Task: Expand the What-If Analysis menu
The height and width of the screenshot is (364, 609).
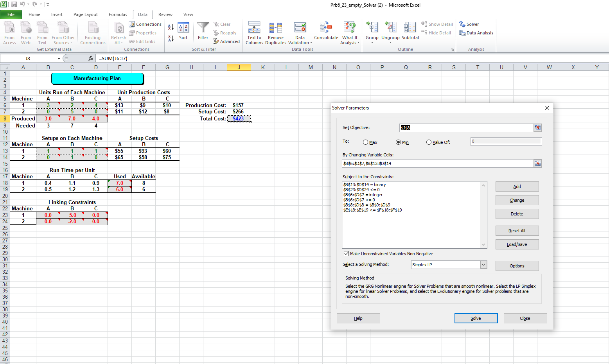Action: (350, 33)
